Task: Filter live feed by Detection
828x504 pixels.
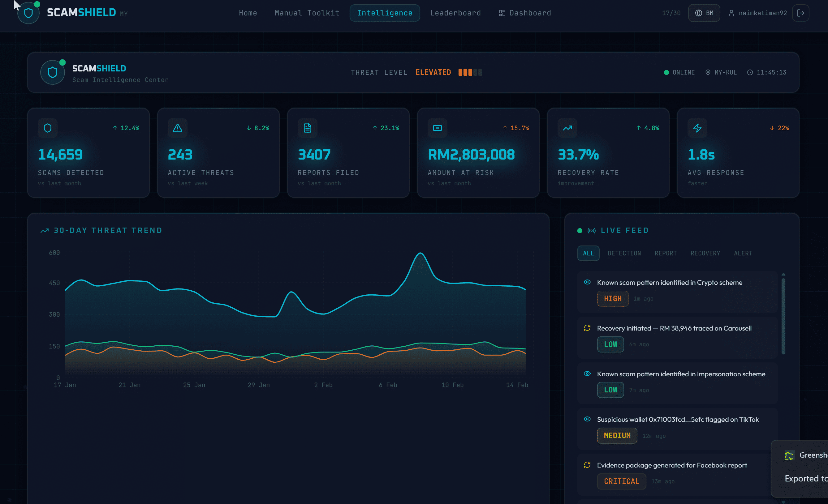Action: (624, 253)
